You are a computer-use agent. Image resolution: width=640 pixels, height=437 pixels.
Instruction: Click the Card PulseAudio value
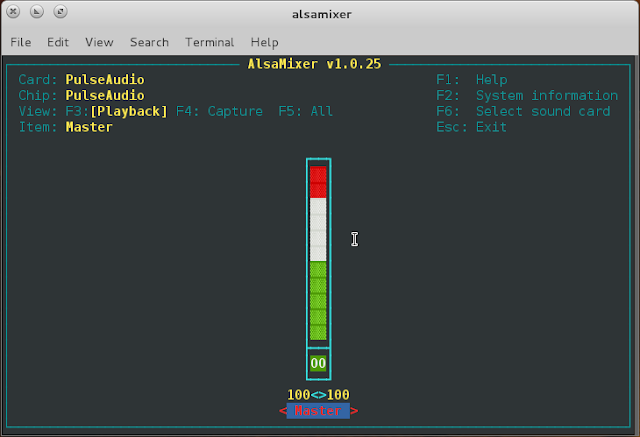point(105,80)
